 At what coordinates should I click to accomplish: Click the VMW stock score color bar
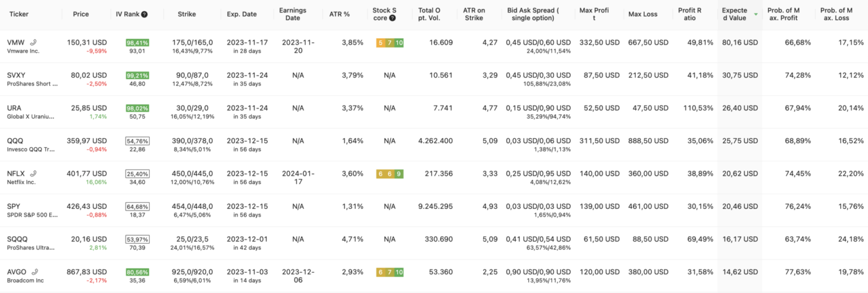click(390, 43)
